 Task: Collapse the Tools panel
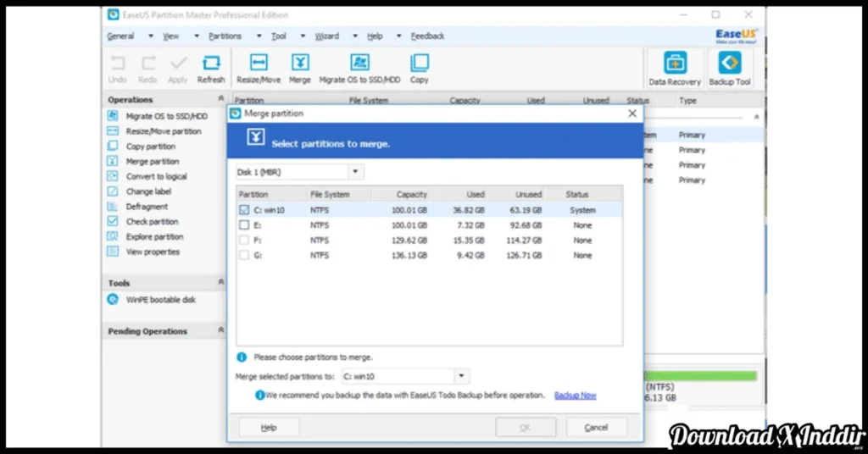221,282
